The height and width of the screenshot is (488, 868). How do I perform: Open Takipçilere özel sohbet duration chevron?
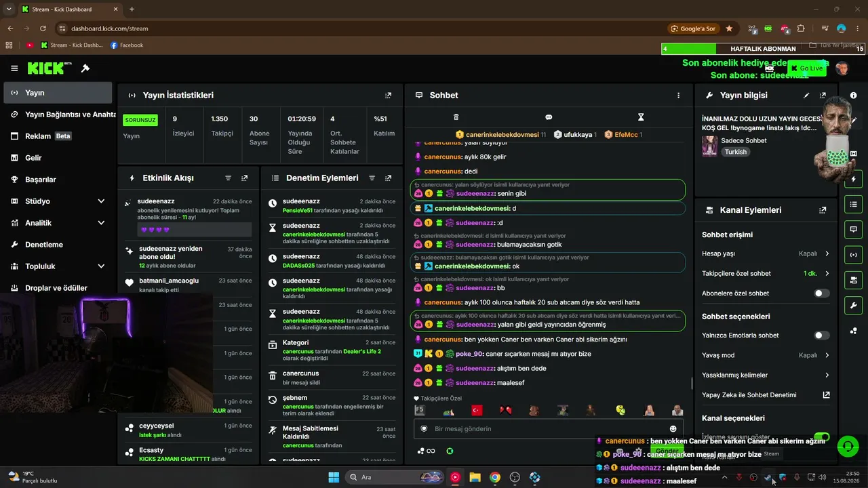[x=827, y=274]
